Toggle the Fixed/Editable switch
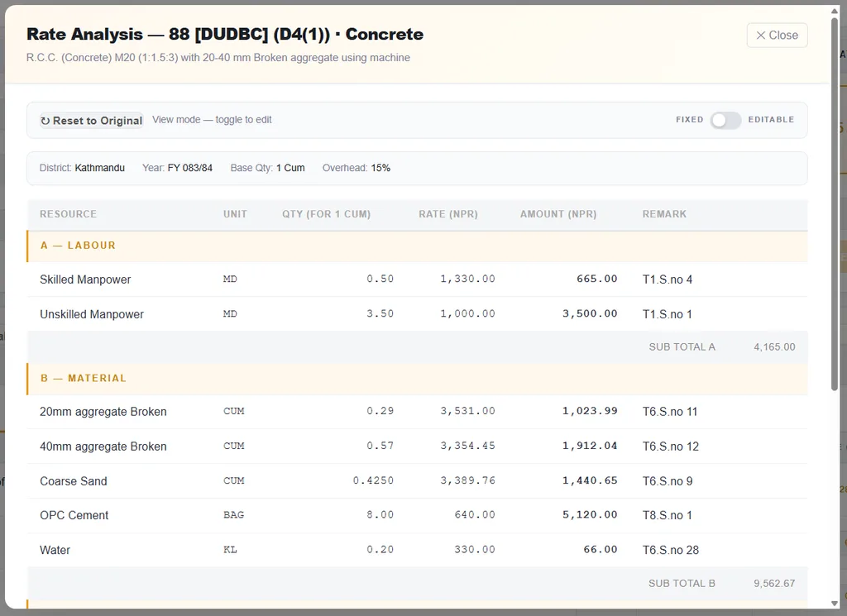Viewport: 847px width, 616px height. [x=725, y=120]
